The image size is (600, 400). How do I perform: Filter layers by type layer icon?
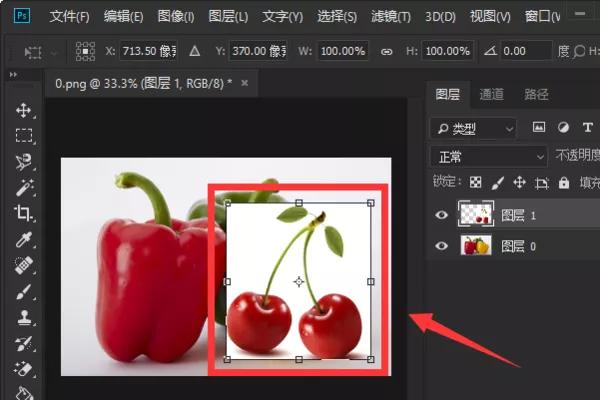588,127
